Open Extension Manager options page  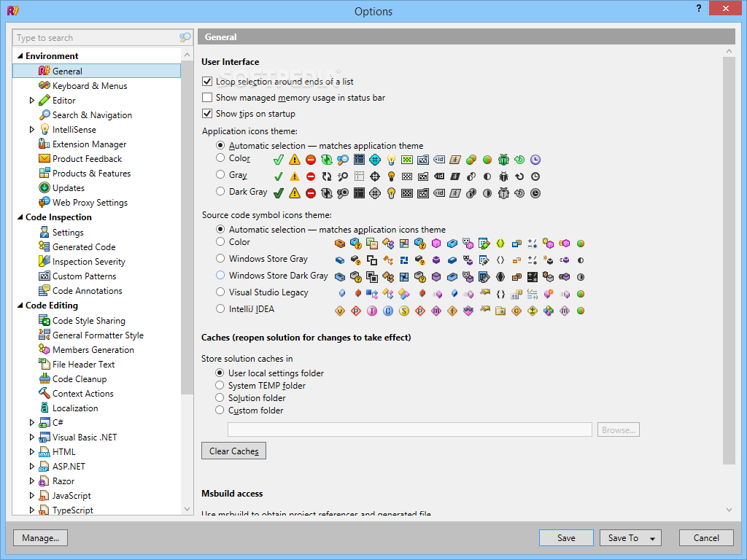coord(89,144)
